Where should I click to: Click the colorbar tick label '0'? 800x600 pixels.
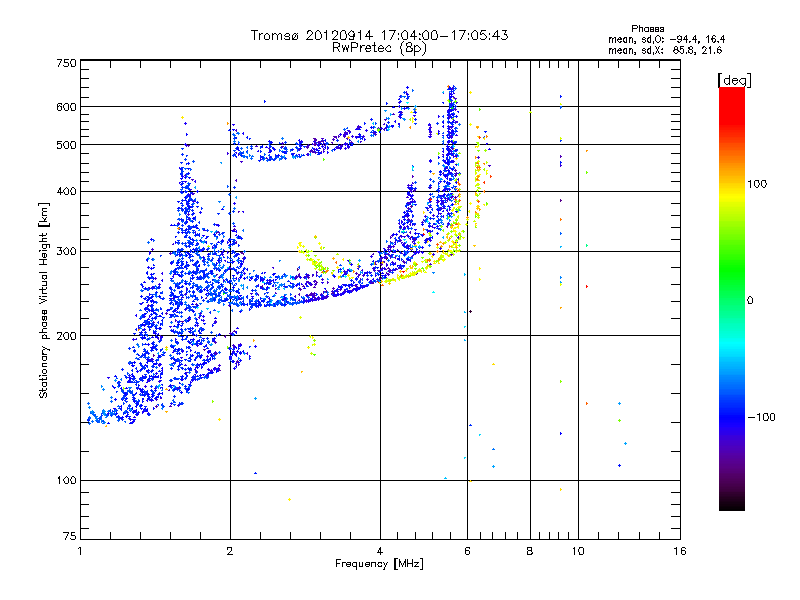pyautogui.click(x=750, y=301)
